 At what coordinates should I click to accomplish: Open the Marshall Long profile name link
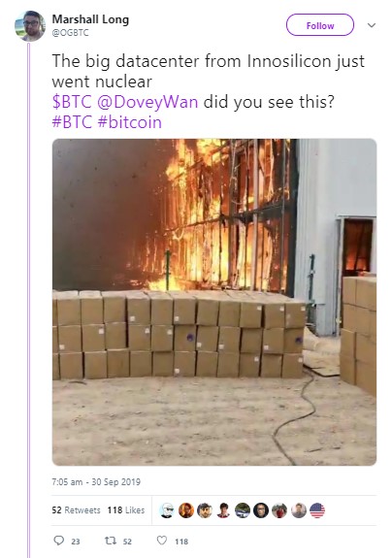point(90,19)
